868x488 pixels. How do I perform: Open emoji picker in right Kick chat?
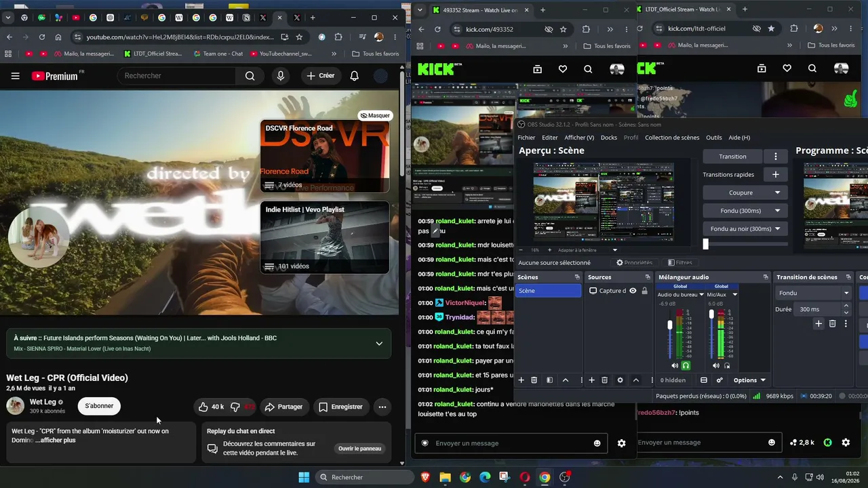772,443
